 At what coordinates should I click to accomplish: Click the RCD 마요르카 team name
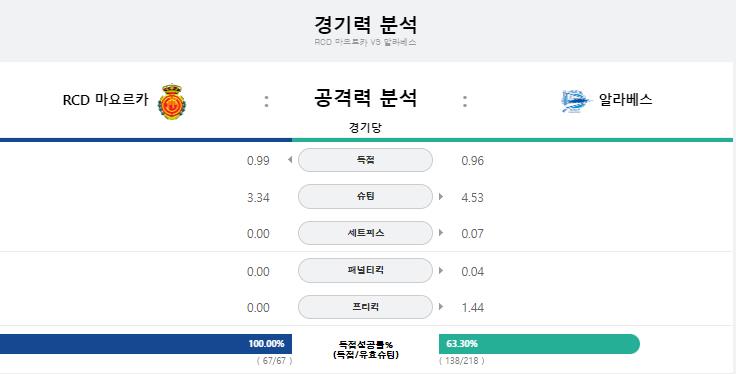106,100
